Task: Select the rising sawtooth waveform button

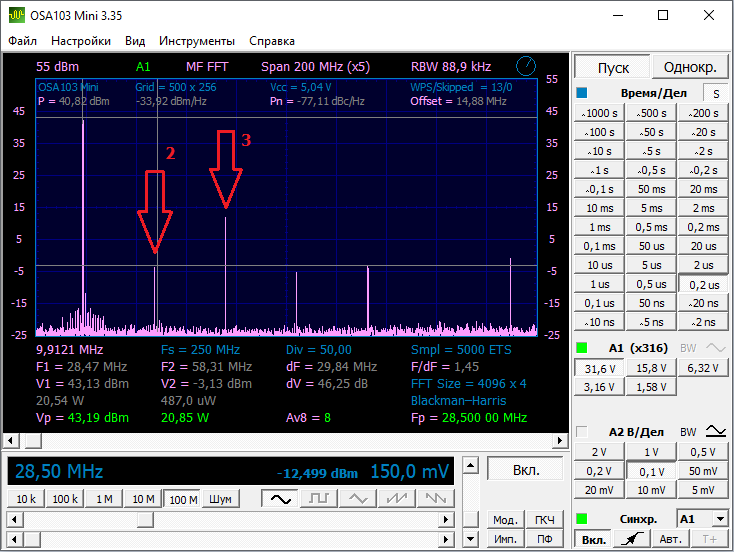Action: 397,499
